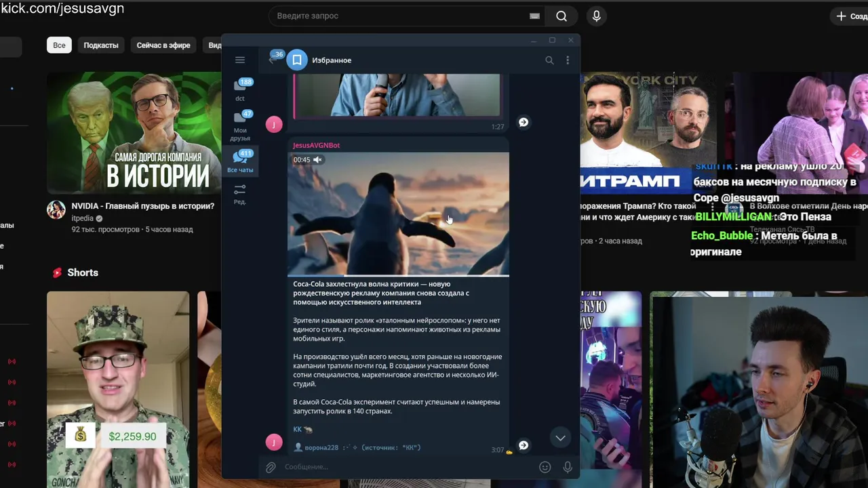This screenshot has width=868, height=488.
Task: Open the soldier Short showing $2,259.90
Action: 118,390
